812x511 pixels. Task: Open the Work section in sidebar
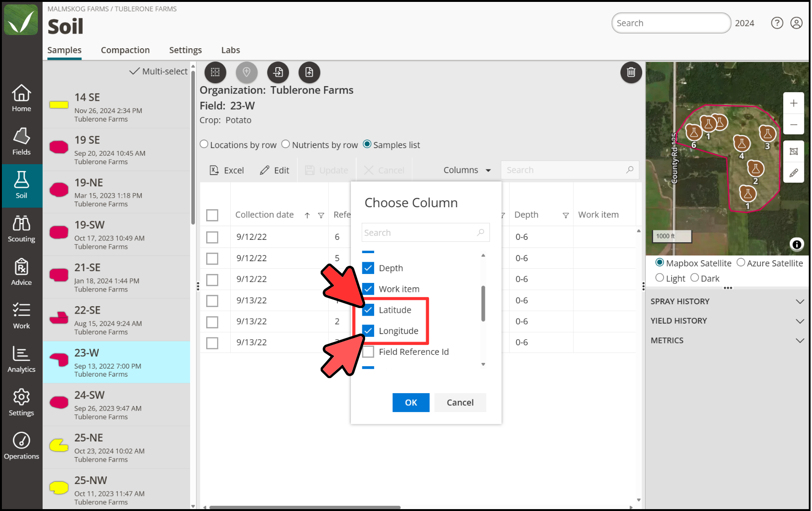tap(21, 316)
